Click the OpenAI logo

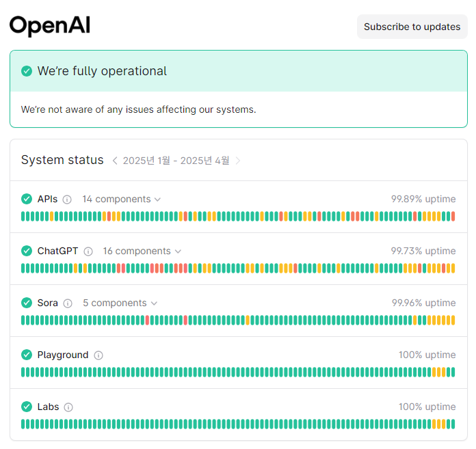coord(50,26)
